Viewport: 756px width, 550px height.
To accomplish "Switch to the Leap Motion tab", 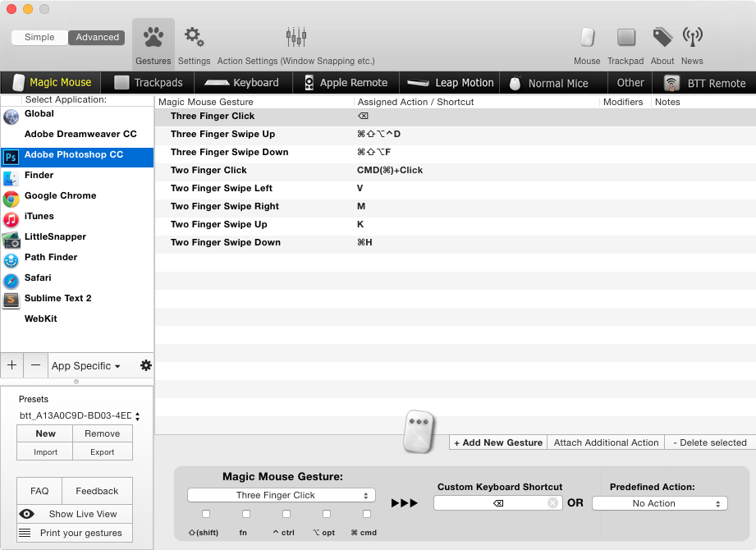I will point(449,82).
